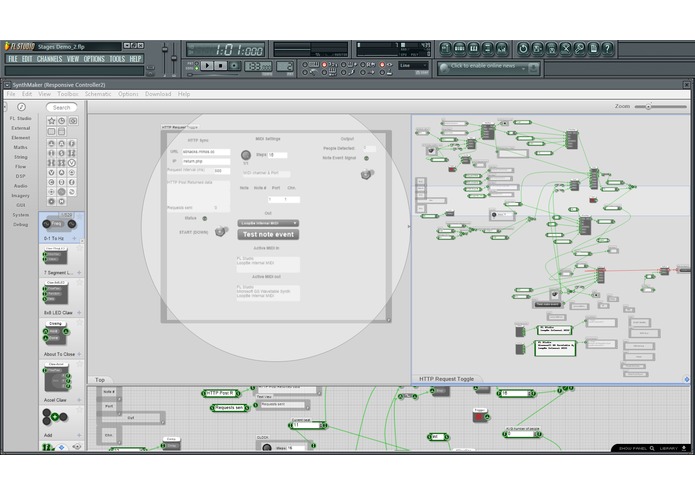Turn the MIDI Settings knob
This screenshot has height=494, width=695.
246,155
